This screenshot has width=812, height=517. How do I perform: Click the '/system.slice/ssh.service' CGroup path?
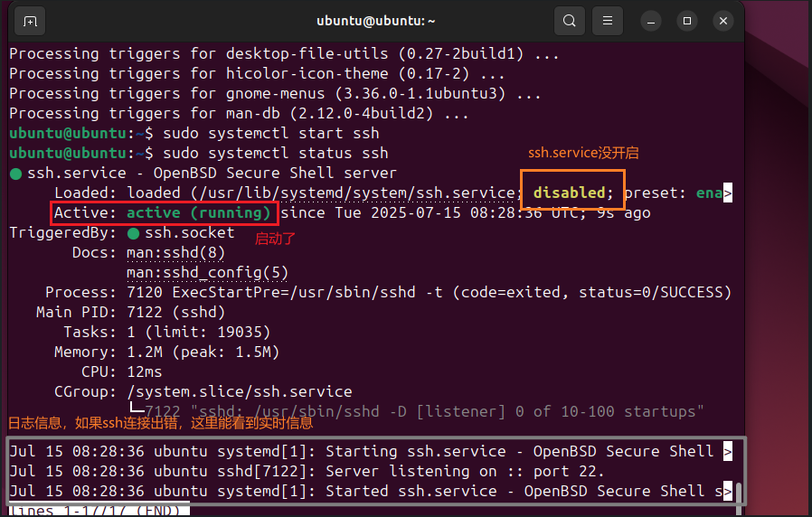240,391
